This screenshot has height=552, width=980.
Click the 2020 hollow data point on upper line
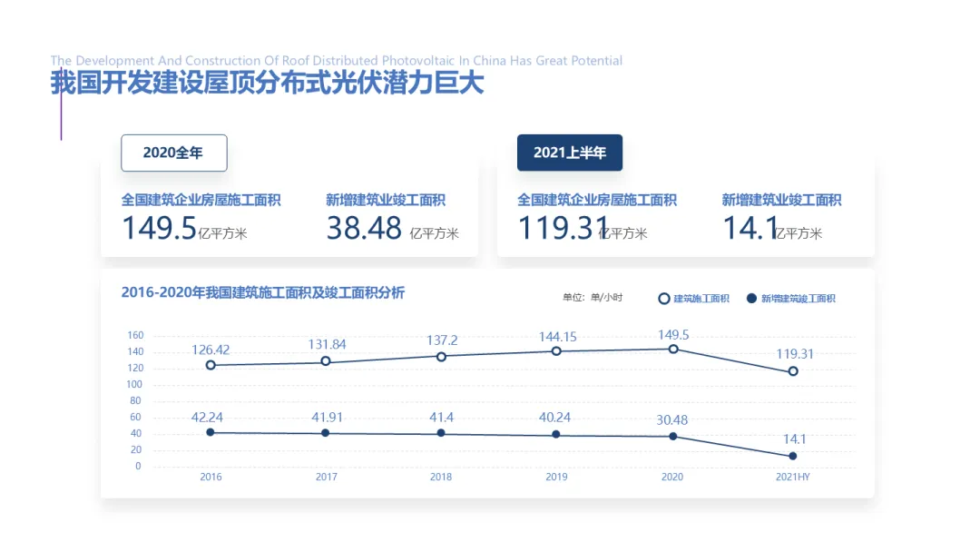[673, 349]
